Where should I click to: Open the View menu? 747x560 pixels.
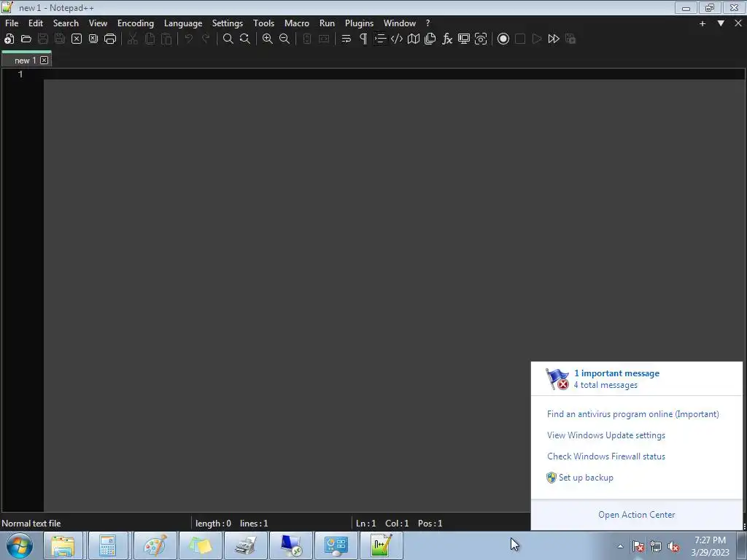coord(98,23)
